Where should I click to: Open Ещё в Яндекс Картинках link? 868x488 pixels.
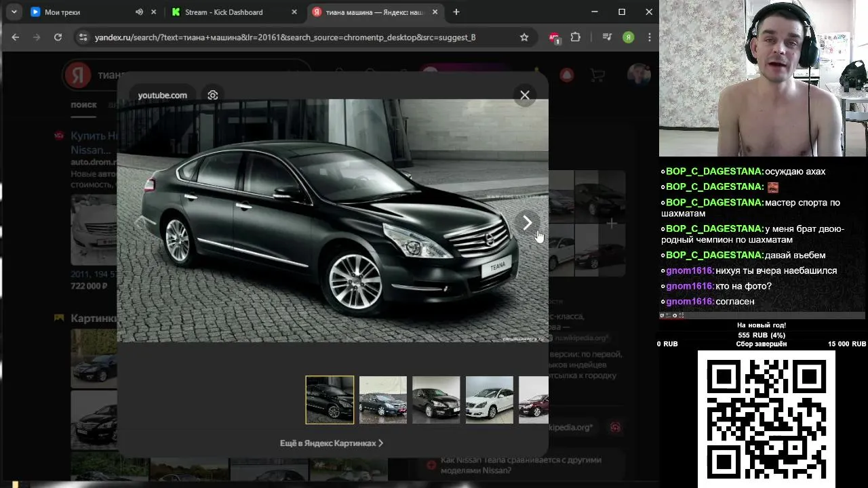332,443
